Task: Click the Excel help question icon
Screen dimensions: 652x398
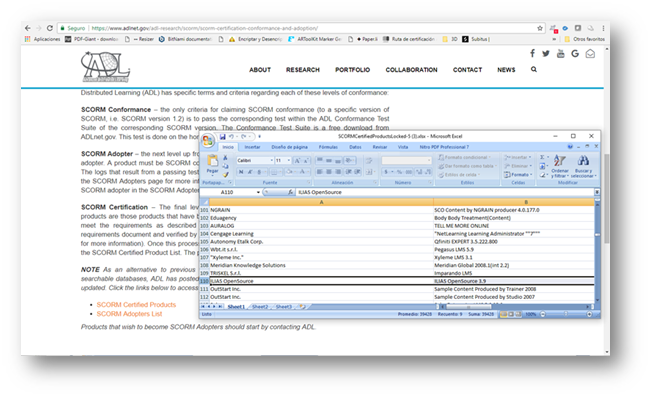Action: click(570, 146)
